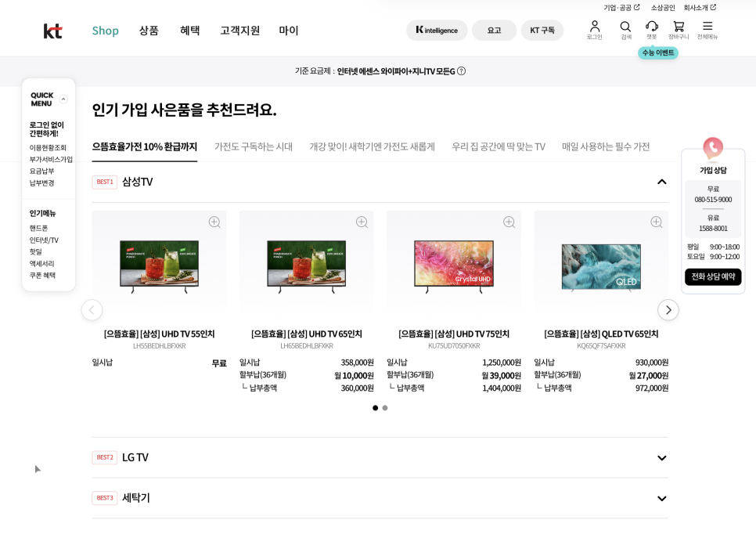Image resolution: width=756 pixels, height=538 pixels.
Task: Click the 요고 button
Action: click(x=494, y=31)
